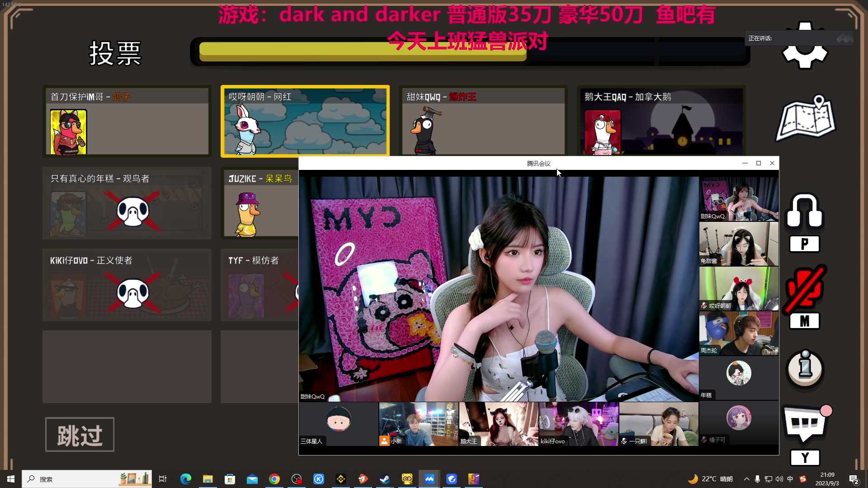
Task: Select dead player 只有真心的年糕 card
Action: click(x=127, y=203)
